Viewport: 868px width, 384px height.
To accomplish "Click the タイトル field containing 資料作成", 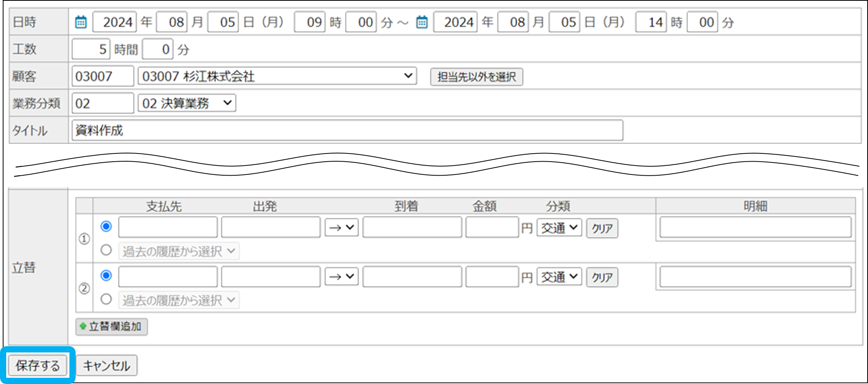I will pos(347,130).
